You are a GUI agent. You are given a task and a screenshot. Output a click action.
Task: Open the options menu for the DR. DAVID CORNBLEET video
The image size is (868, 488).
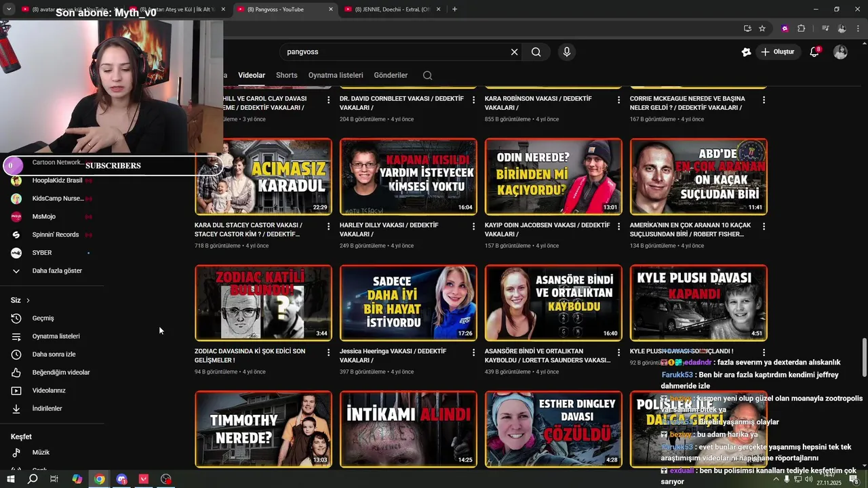[x=473, y=100]
